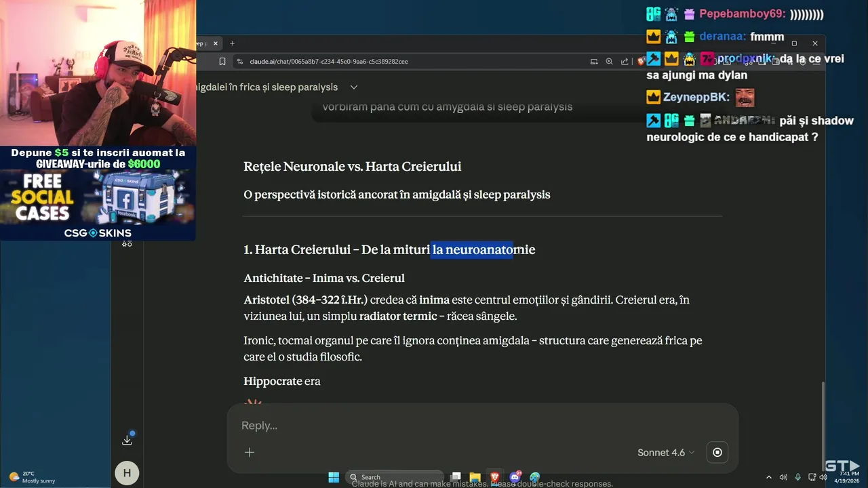Image resolution: width=868 pixels, height=488 pixels.
Task: Open network display icon in system tray
Action: (812, 477)
